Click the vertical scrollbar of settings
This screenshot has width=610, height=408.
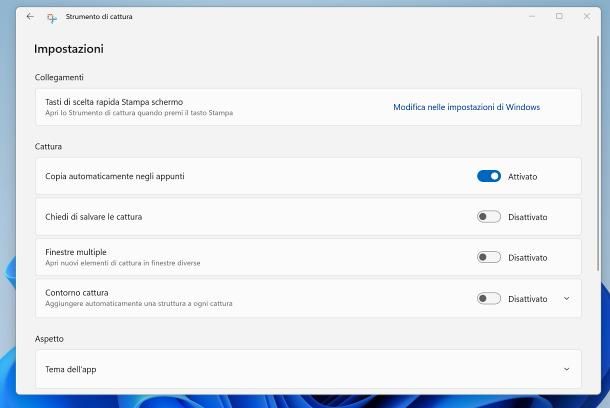(x=598, y=152)
